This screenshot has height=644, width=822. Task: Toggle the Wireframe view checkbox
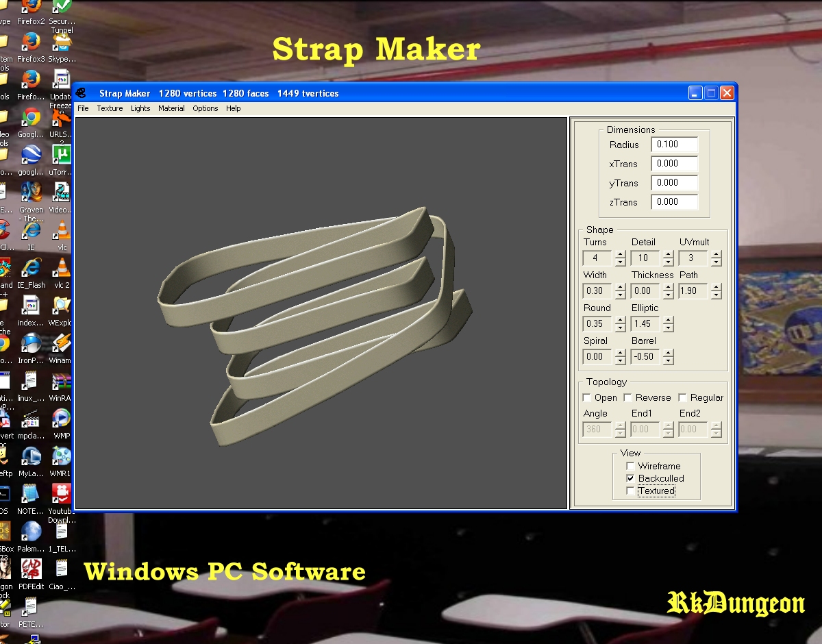[x=630, y=466]
